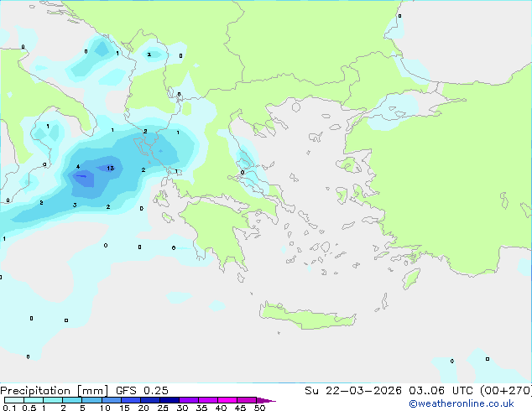Click the '03..06 UTC' time range text
Screen dimensions: 532x411
tap(441, 391)
